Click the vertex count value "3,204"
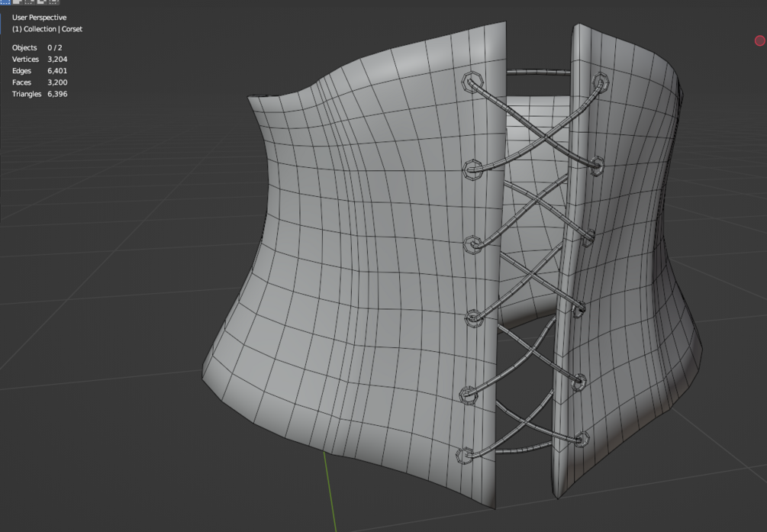Image resolution: width=767 pixels, height=532 pixels. [x=57, y=60]
